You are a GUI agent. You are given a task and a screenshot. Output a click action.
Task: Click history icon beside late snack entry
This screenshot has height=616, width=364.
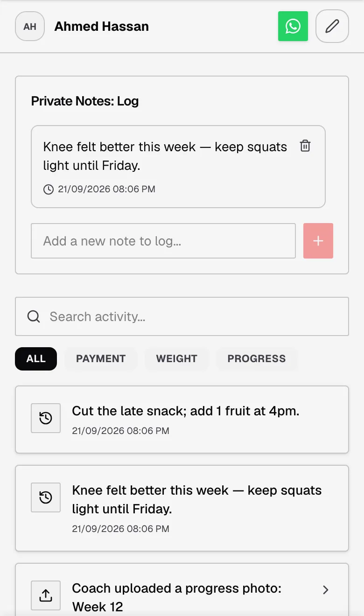pos(46,418)
